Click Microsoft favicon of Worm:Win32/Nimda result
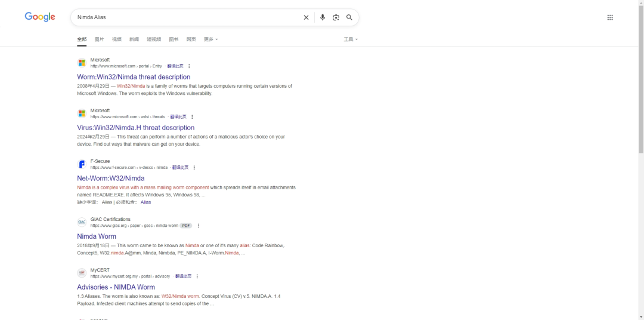The height and width of the screenshot is (320, 644). (x=82, y=63)
